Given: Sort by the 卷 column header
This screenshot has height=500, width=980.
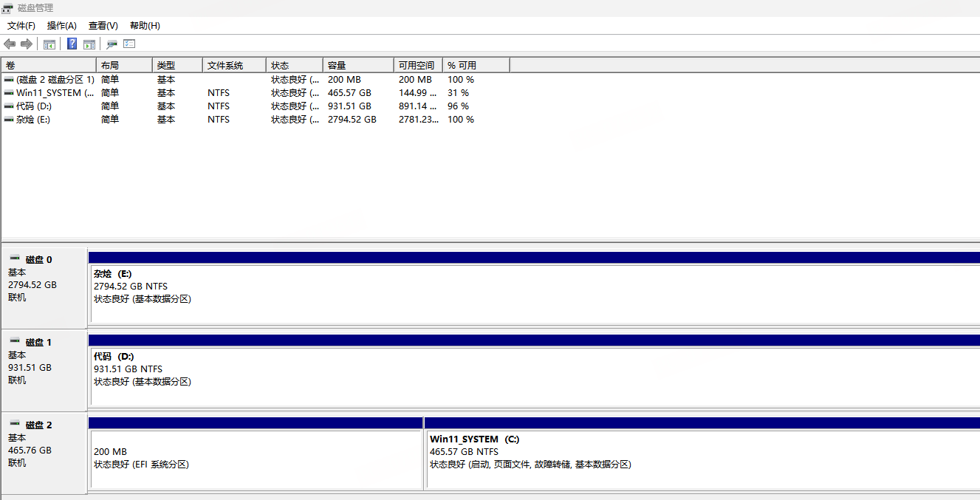Looking at the screenshot, I should click(x=49, y=65).
